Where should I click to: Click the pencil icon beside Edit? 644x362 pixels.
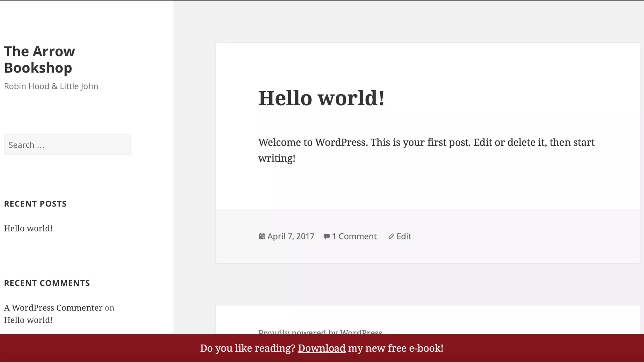coord(391,236)
